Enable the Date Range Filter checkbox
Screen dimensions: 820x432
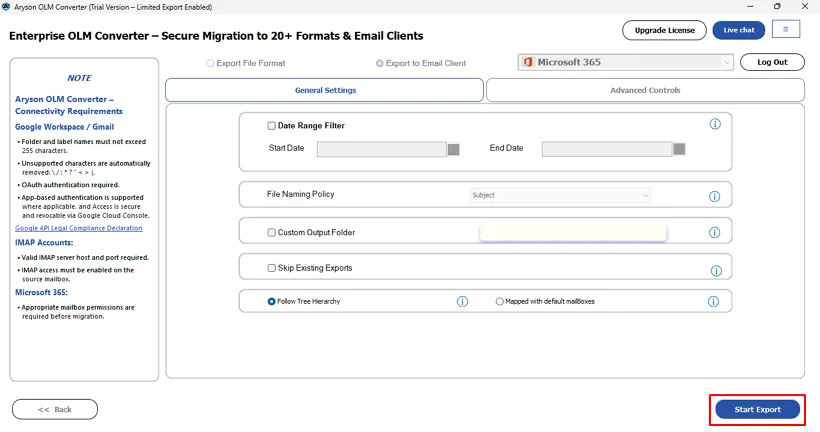[x=272, y=126]
